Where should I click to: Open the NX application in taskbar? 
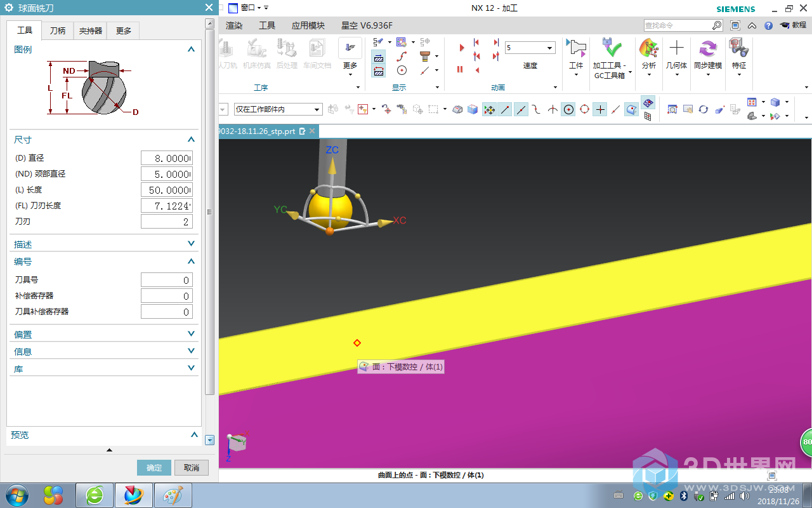133,495
